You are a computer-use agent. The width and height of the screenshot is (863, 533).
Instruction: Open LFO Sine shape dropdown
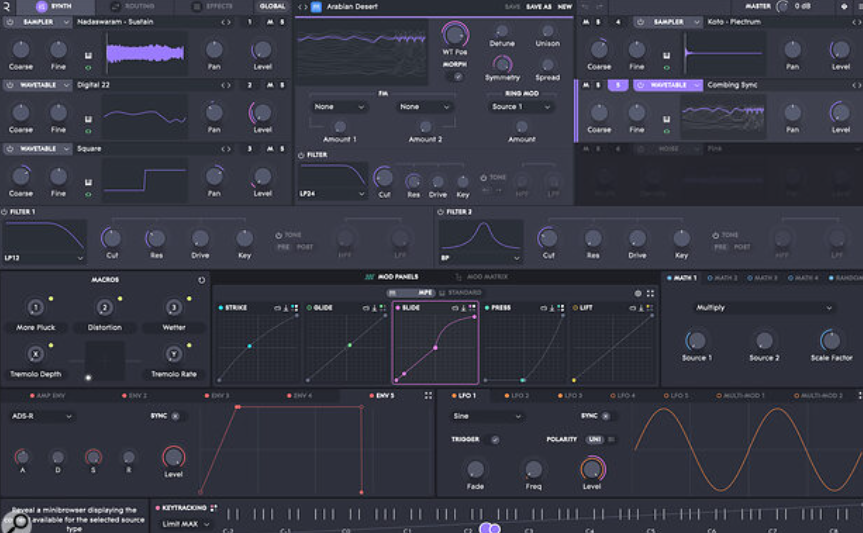[x=487, y=416]
